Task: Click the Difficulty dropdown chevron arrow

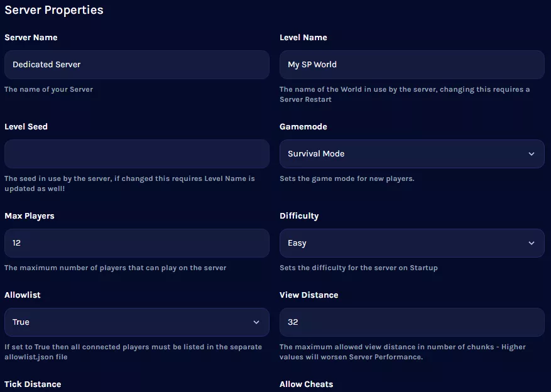Action: tap(532, 243)
